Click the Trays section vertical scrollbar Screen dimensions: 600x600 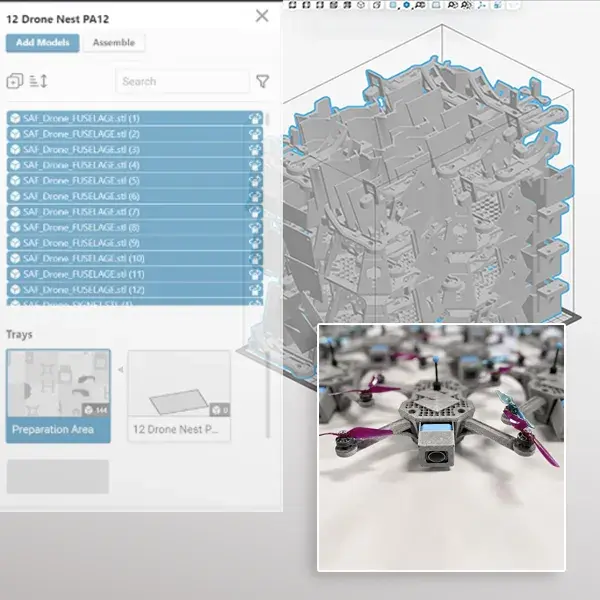tap(268, 394)
